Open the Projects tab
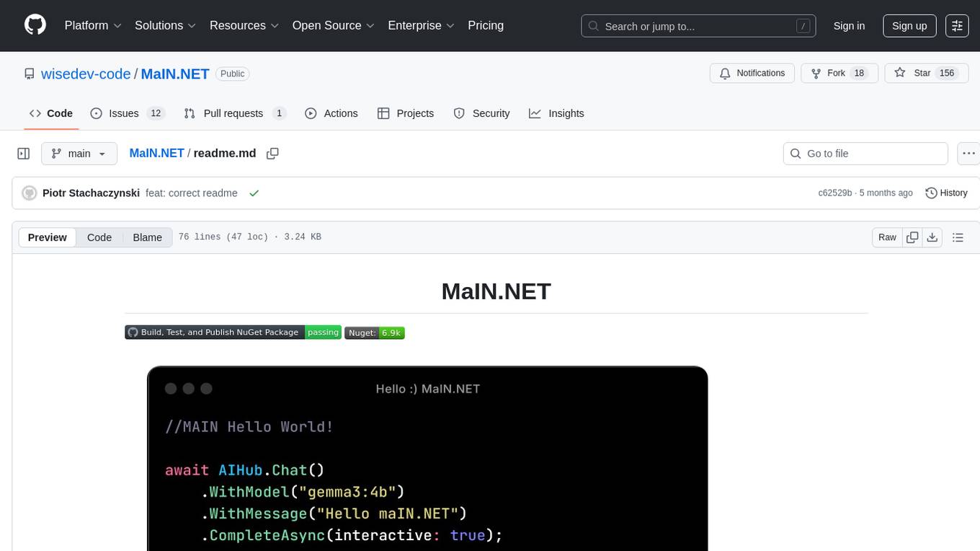Screen dimensions: 980x551 click(x=406, y=113)
